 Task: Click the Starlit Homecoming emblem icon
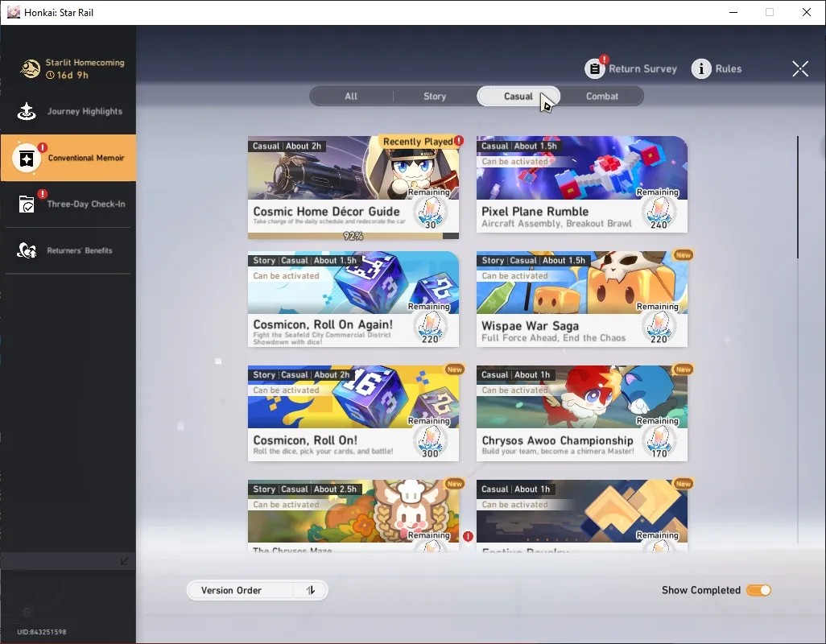(30, 68)
